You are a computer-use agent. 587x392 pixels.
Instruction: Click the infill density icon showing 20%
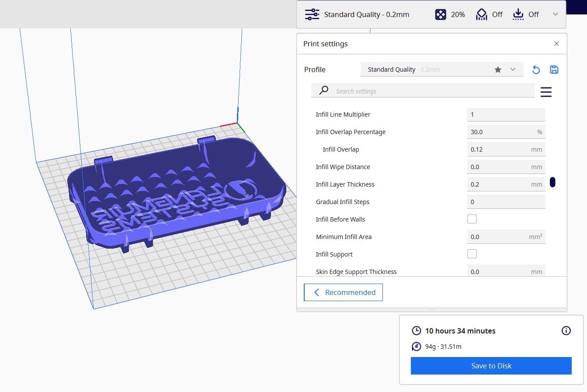point(441,14)
